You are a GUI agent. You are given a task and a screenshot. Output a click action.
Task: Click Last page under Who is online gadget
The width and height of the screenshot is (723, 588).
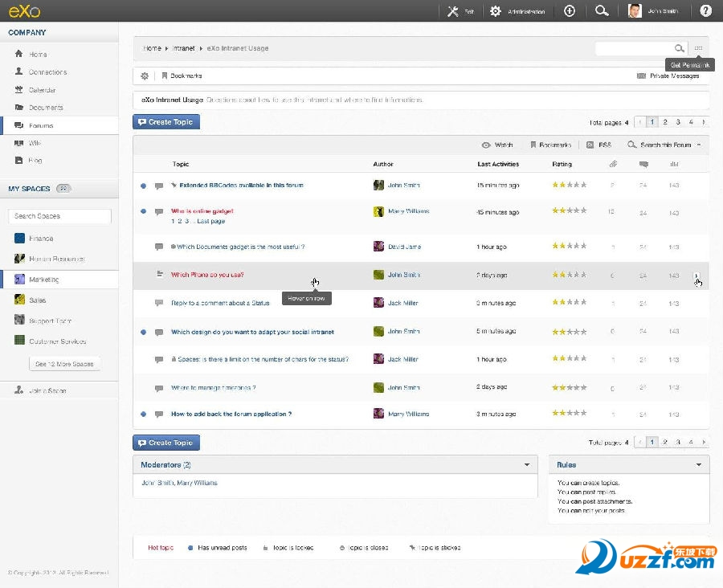tap(210, 222)
